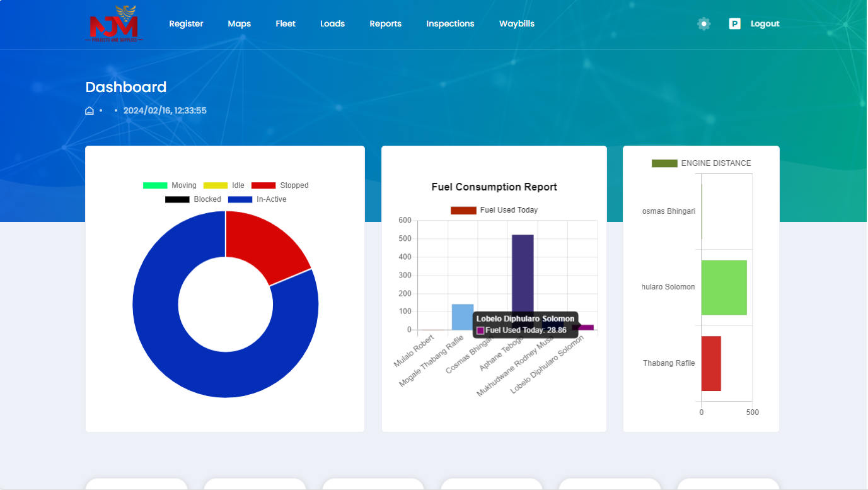Toggle the Fuel Used Today legend
The height and width of the screenshot is (490, 868).
[x=494, y=210]
